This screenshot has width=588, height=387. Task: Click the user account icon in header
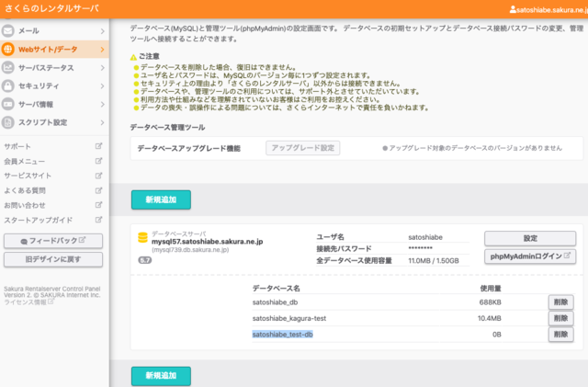click(x=513, y=10)
